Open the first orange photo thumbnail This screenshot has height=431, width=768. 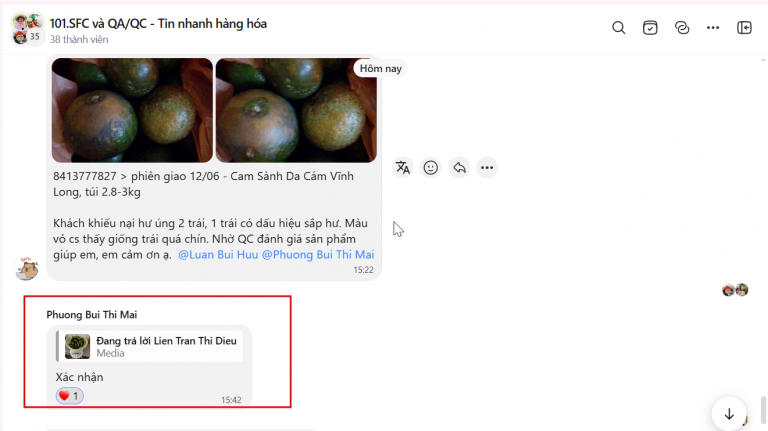coord(132,110)
